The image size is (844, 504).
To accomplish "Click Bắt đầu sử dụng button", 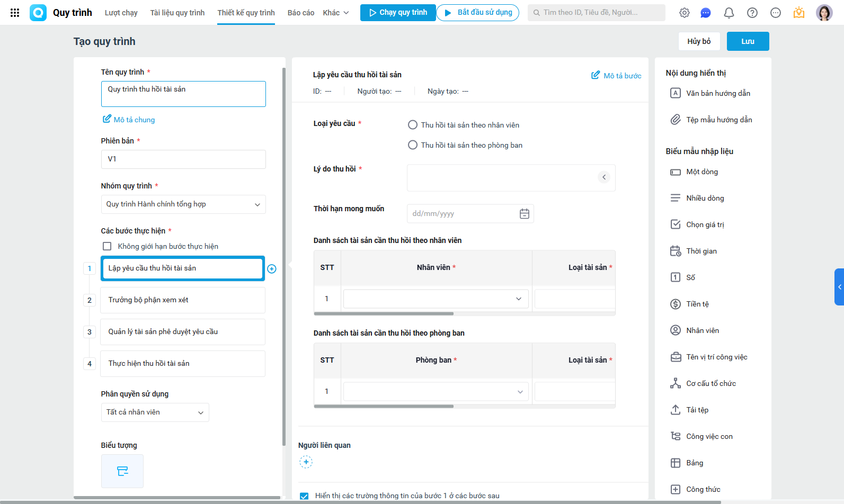I will 478,13.
